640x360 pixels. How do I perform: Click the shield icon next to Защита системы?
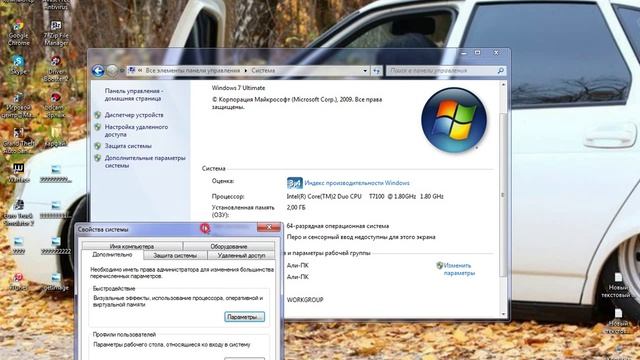[x=98, y=146]
